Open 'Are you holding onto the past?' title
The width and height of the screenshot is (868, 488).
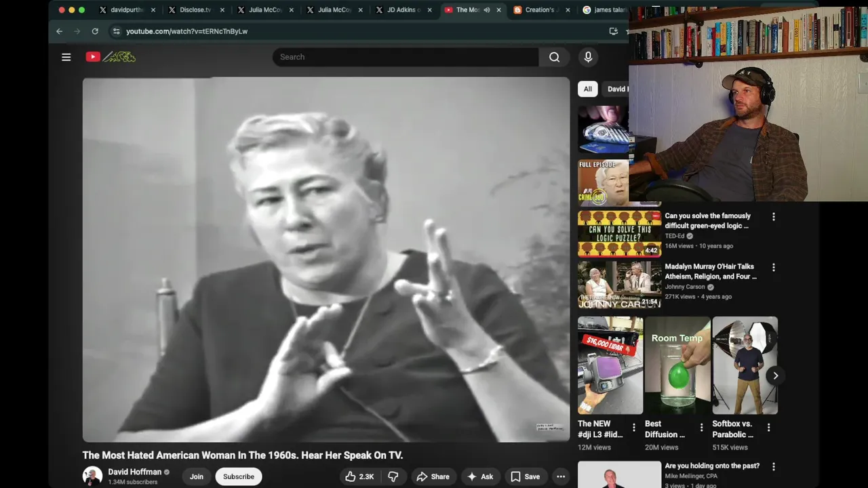[712, 466]
